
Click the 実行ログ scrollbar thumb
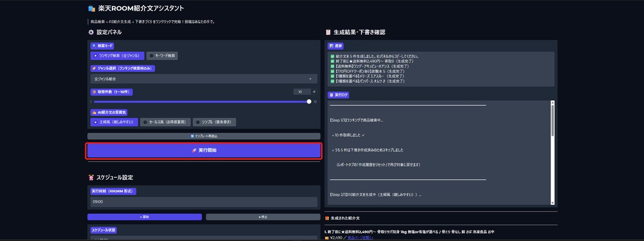pyautogui.click(x=553, y=120)
